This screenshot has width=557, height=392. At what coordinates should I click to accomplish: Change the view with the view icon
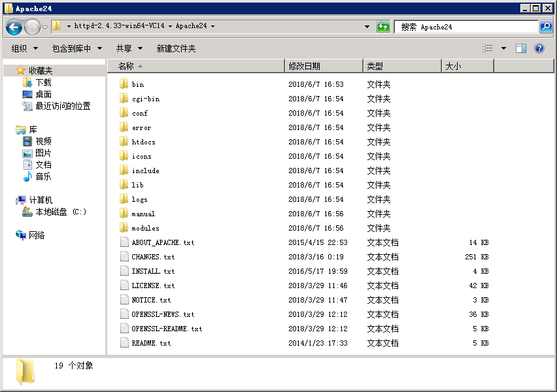coord(488,48)
